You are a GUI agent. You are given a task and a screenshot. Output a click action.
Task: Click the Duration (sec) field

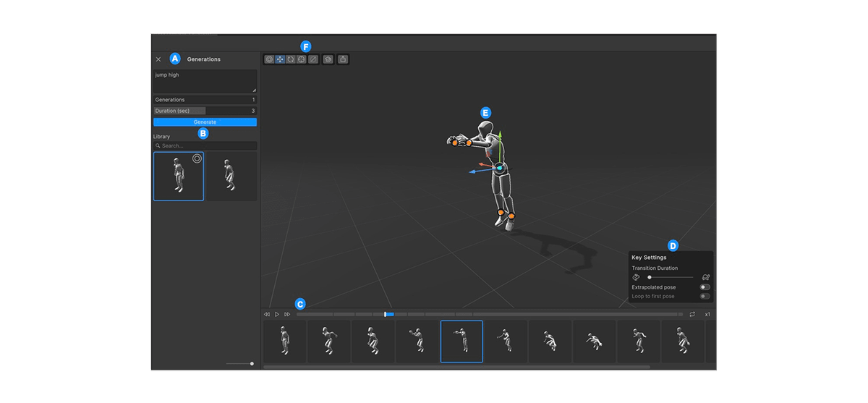tap(205, 111)
